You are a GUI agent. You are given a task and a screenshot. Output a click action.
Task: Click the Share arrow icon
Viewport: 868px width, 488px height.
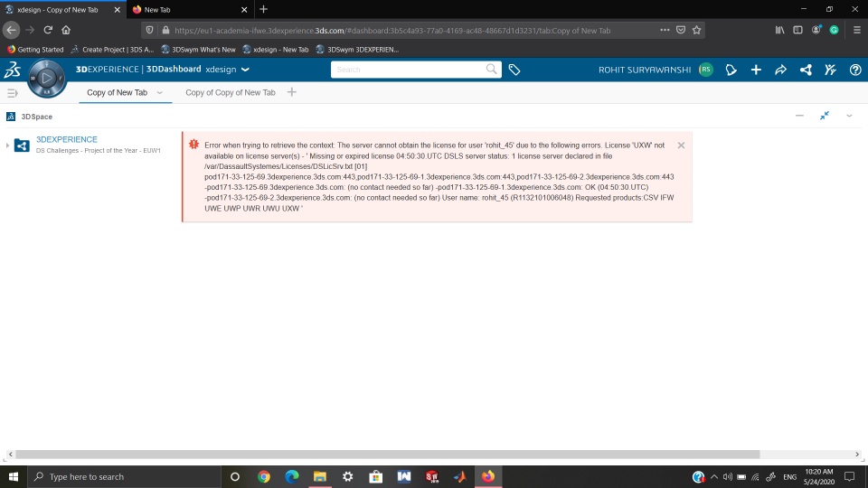[x=780, y=70]
